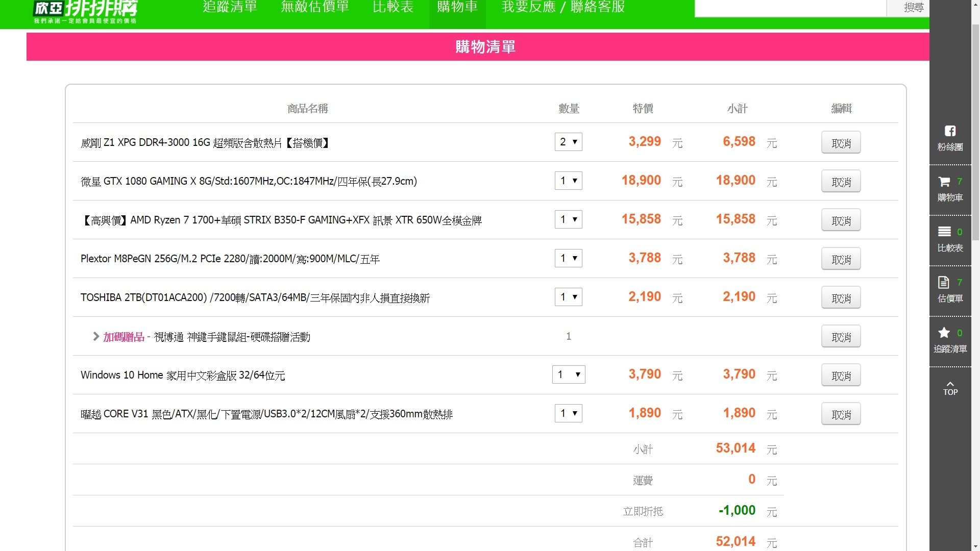Click 取消 for TOSHIBA 2TB hard drive
Screen dimensions: 980x551
click(x=841, y=298)
